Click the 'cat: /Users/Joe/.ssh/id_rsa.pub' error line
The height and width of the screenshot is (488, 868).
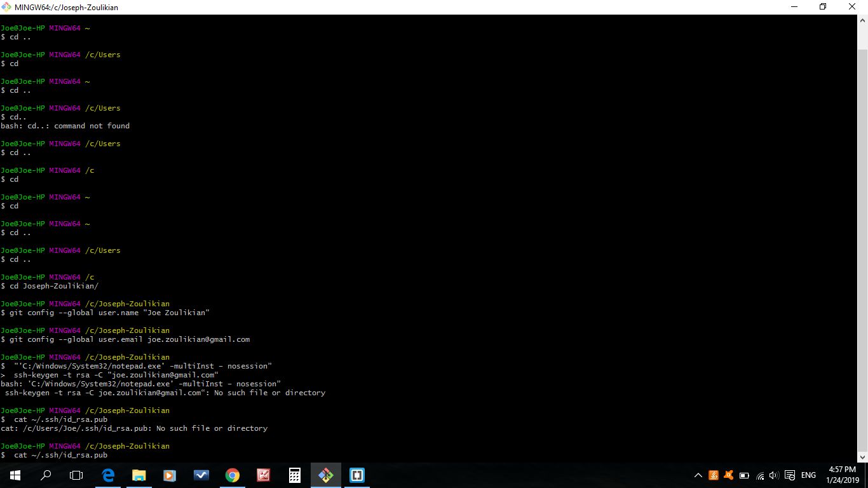tap(134, 428)
